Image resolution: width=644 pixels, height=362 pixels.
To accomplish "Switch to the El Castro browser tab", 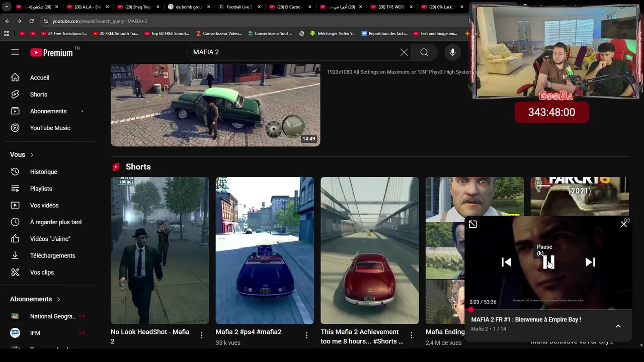I will click(x=289, y=7).
